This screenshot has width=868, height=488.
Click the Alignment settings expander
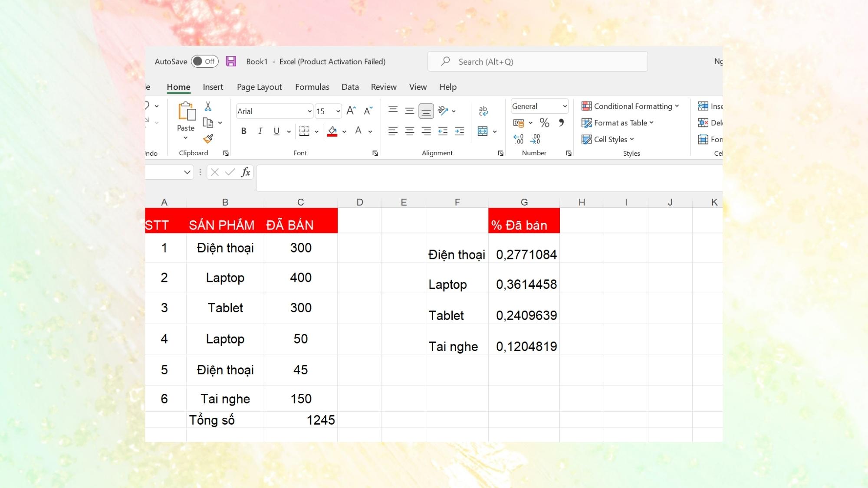tap(500, 153)
